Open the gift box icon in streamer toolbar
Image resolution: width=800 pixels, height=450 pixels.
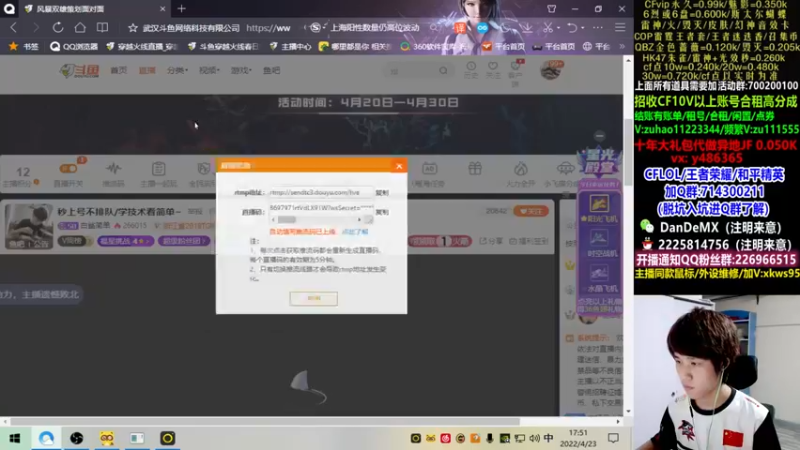[x=475, y=169]
